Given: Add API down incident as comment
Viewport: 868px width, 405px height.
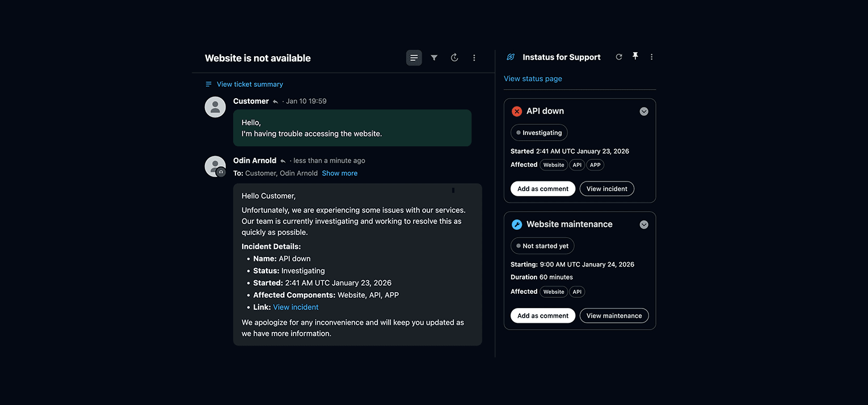Looking at the screenshot, I should click(543, 189).
